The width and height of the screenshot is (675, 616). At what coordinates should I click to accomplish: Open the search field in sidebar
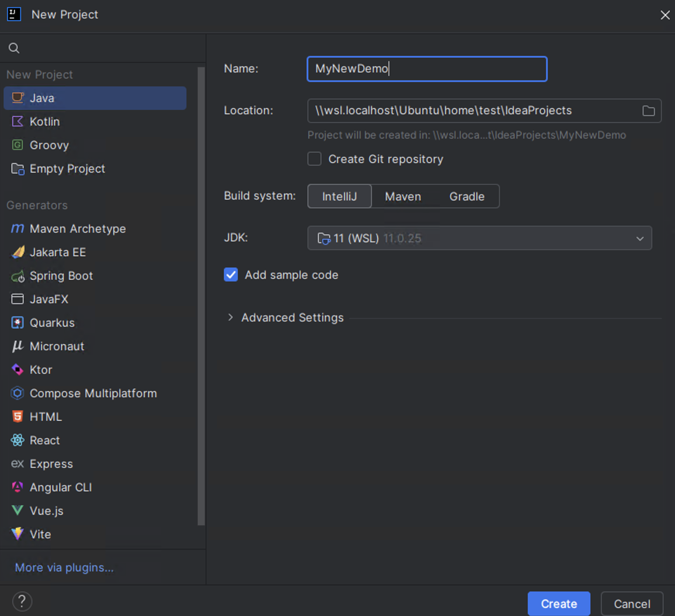point(13,48)
